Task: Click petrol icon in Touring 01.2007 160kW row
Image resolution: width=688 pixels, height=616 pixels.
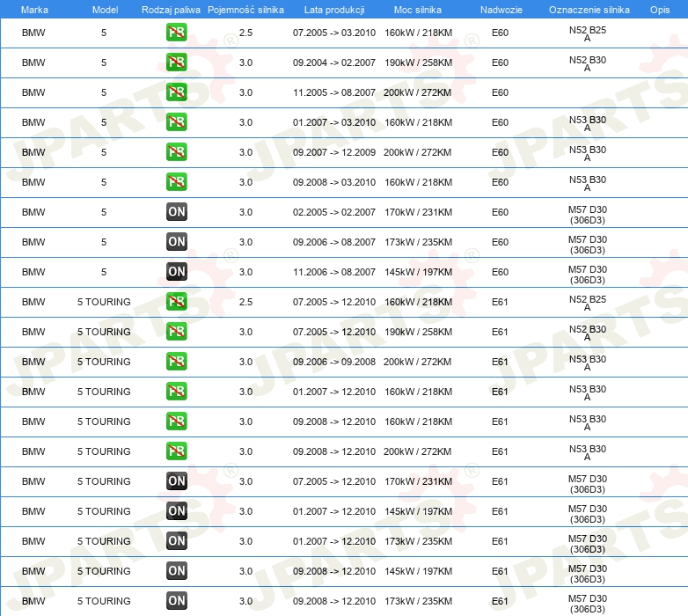Action: (x=177, y=392)
